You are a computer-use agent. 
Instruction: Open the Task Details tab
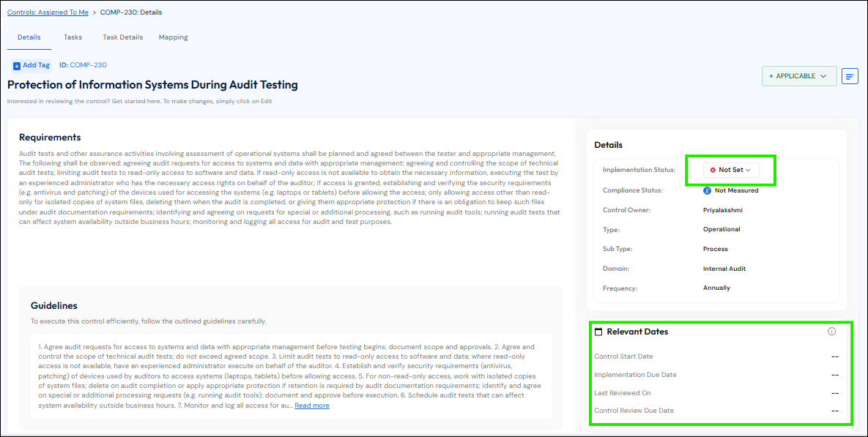123,37
